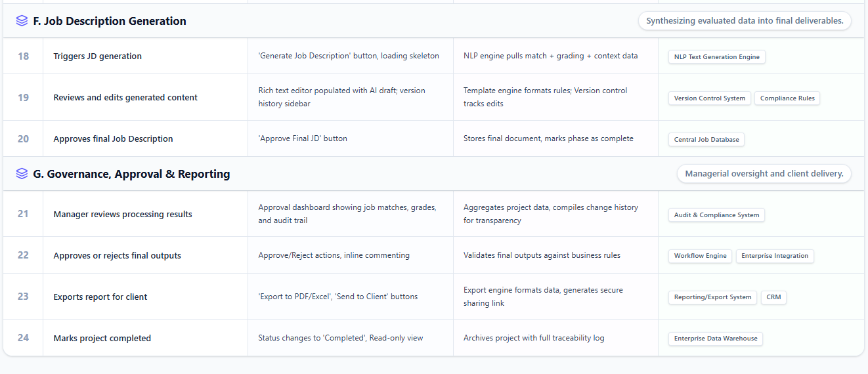Select the Workflow Engine tag
This screenshot has width=868, height=374.
[x=700, y=256]
